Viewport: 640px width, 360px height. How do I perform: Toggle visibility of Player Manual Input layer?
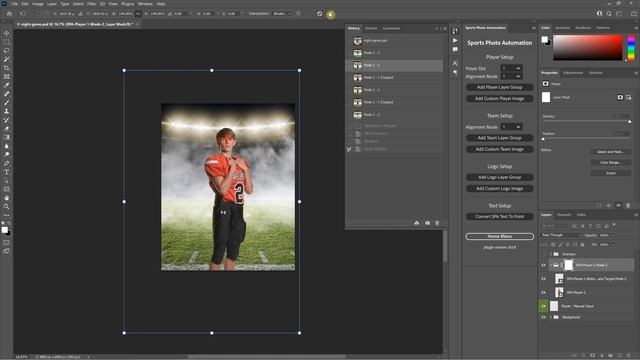pos(543,306)
